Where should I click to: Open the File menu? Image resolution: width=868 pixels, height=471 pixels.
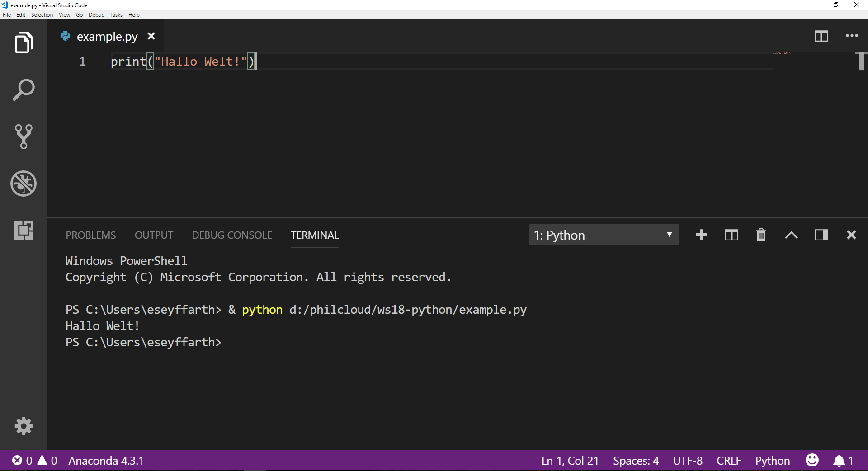[x=7, y=15]
